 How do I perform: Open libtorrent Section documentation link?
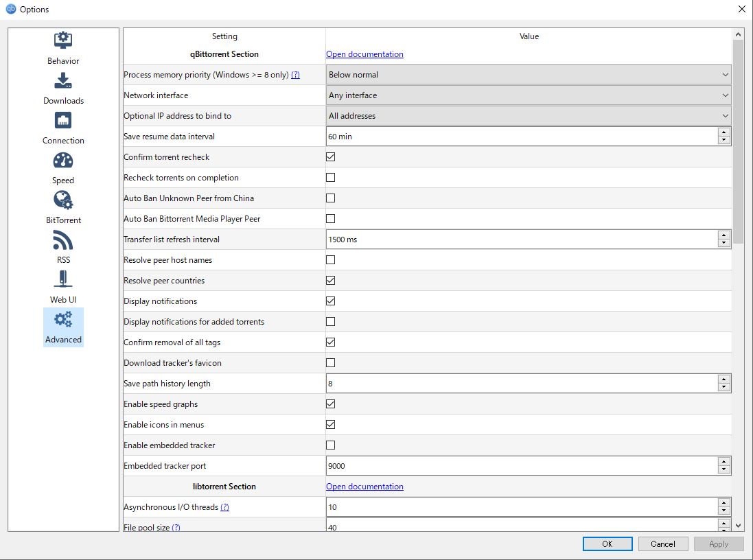[364, 487]
